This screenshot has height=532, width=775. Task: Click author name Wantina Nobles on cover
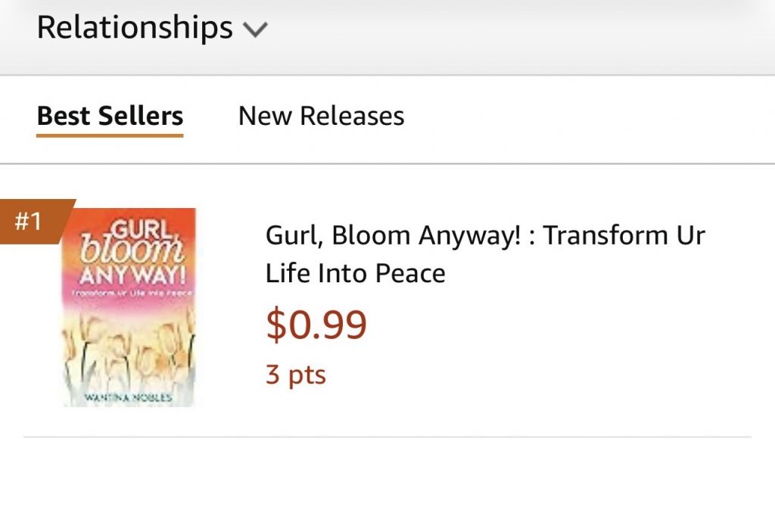[129, 397]
